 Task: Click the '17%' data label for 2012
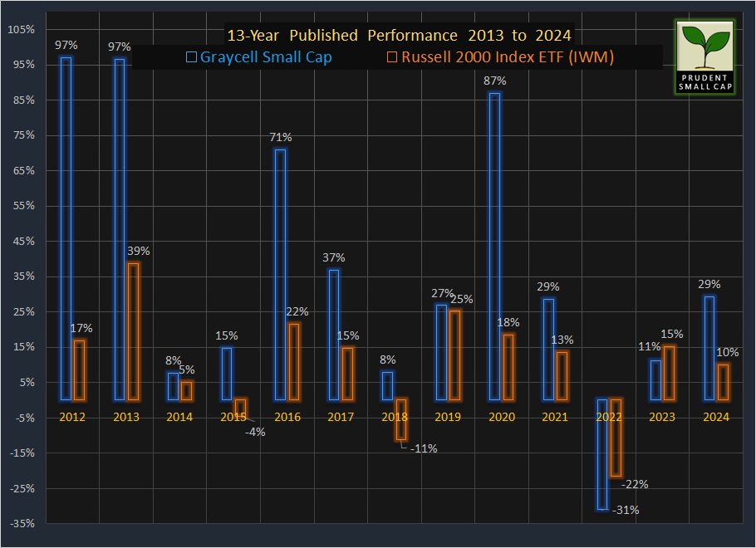(81, 328)
